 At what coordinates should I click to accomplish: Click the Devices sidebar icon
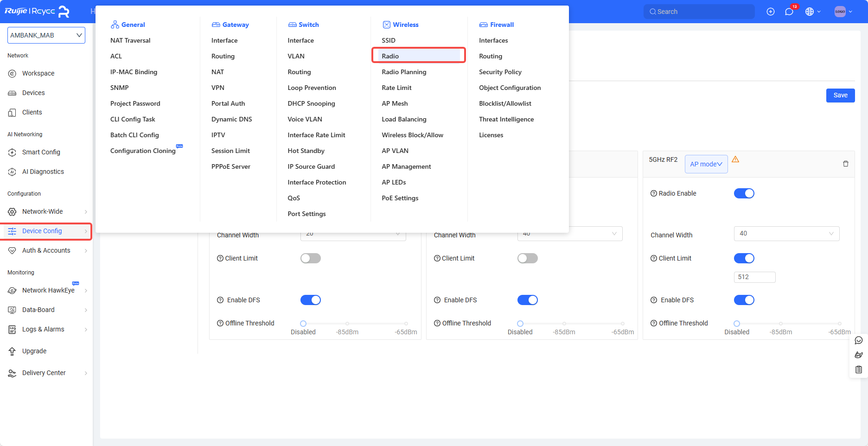[13, 93]
